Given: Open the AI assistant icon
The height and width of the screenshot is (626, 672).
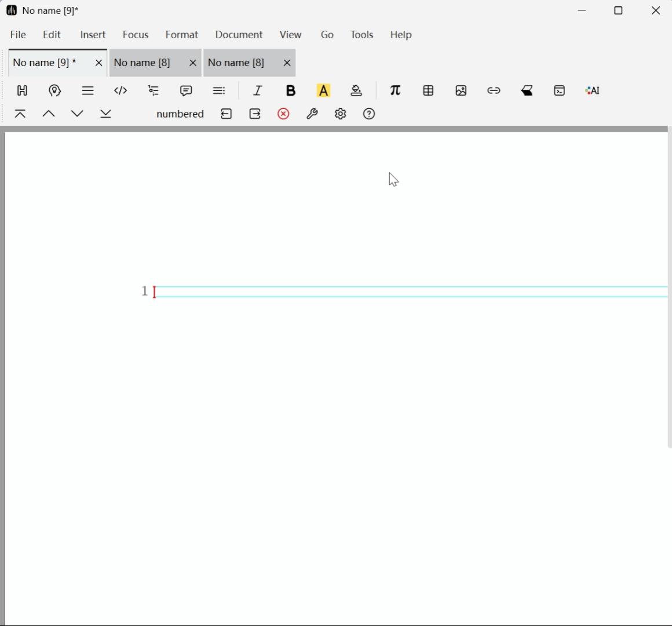Looking at the screenshot, I should (592, 90).
